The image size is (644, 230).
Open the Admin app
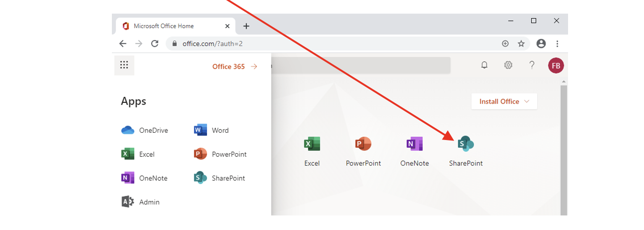tap(141, 202)
